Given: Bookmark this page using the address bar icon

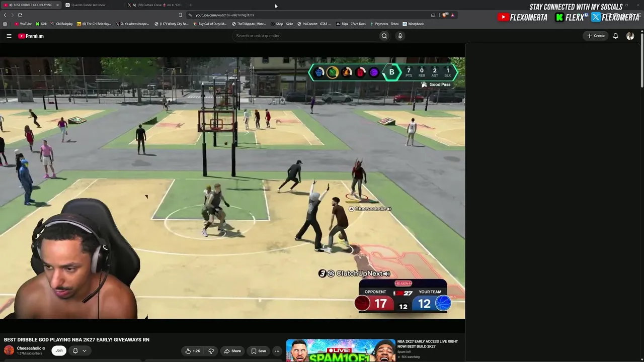Looking at the screenshot, I should tap(180, 15).
